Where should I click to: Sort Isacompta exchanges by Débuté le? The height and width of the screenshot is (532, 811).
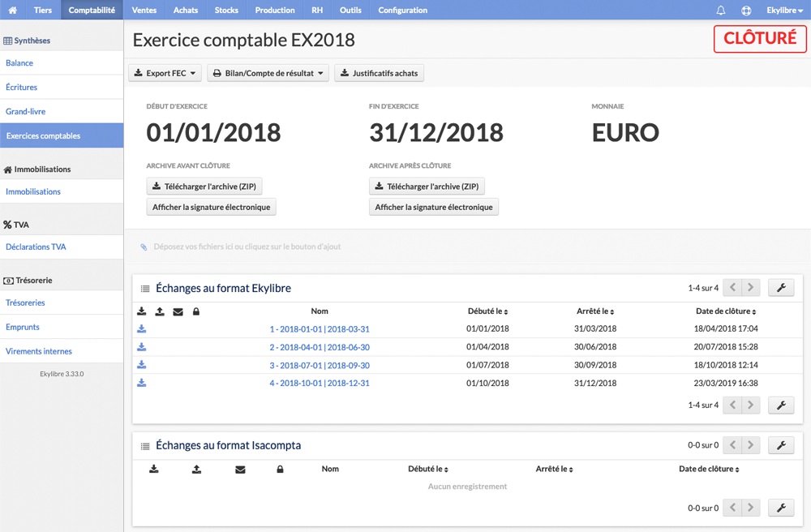click(x=428, y=469)
